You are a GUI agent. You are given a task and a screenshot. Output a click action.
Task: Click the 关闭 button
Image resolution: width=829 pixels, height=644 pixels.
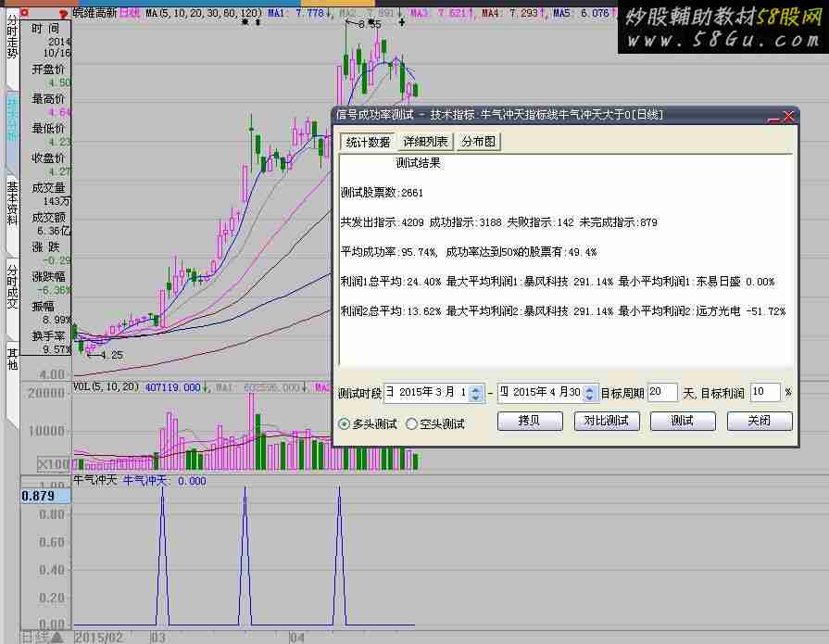760,421
